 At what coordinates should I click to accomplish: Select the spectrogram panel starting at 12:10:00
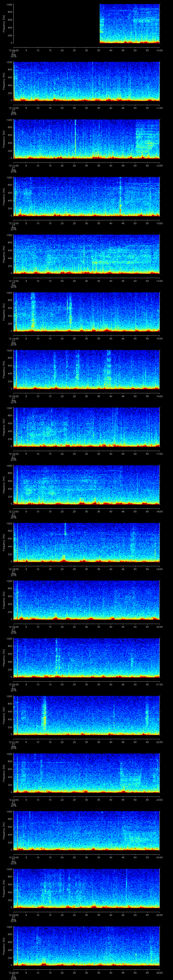point(87,81)
